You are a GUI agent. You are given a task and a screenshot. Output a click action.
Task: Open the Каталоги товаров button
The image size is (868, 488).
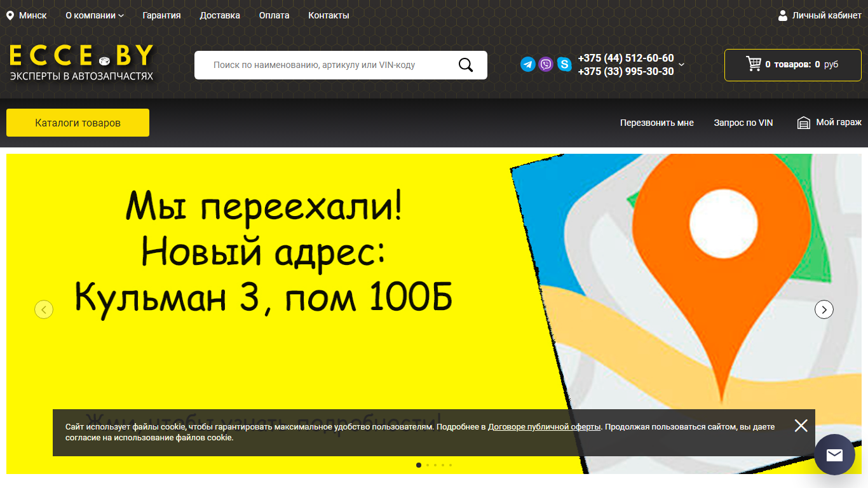click(x=78, y=123)
